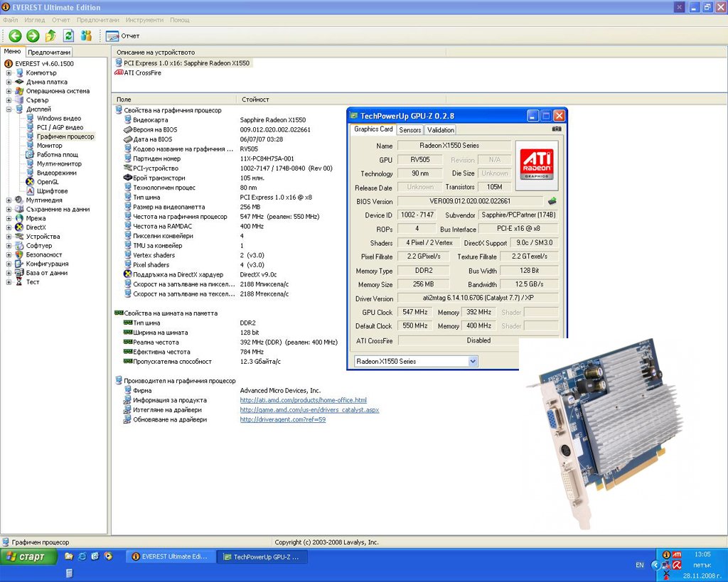Select Монитор in the EVEREST sidebar tree
Image resolution: width=728 pixels, height=582 pixels.
coord(50,145)
